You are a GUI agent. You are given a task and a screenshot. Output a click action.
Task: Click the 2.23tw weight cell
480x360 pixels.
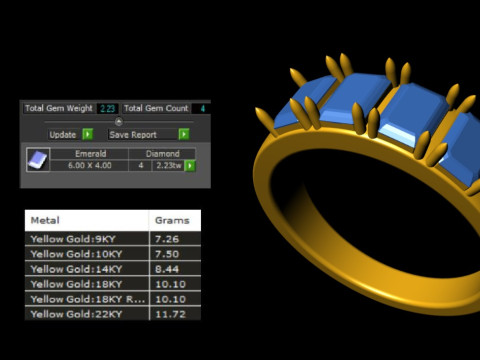coord(169,165)
